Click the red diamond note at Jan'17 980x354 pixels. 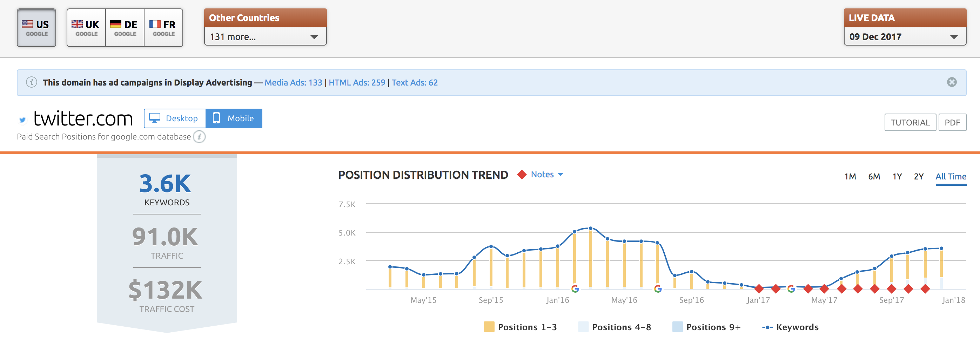coord(759,289)
